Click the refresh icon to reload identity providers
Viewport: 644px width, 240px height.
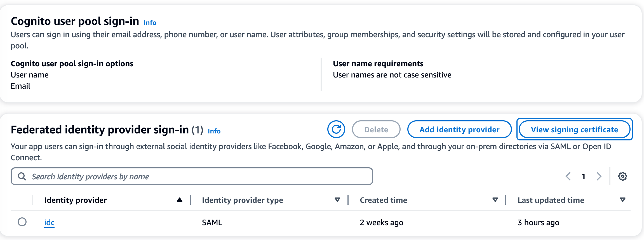tap(336, 129)
